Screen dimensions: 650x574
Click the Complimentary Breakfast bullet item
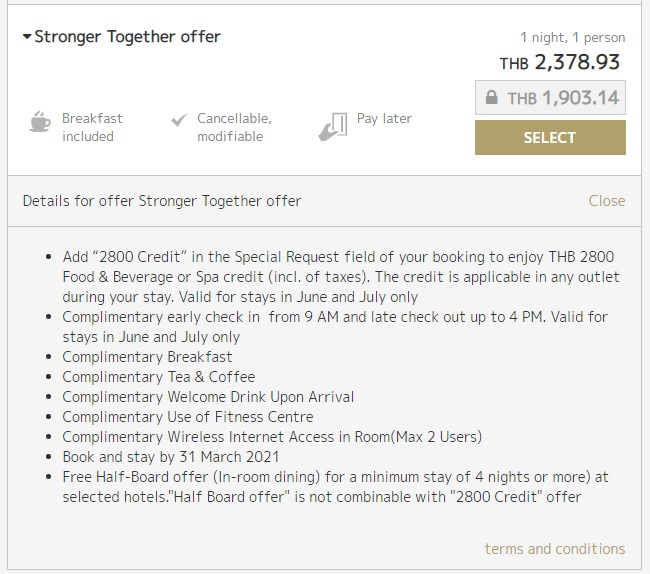[x=147, y=356]
